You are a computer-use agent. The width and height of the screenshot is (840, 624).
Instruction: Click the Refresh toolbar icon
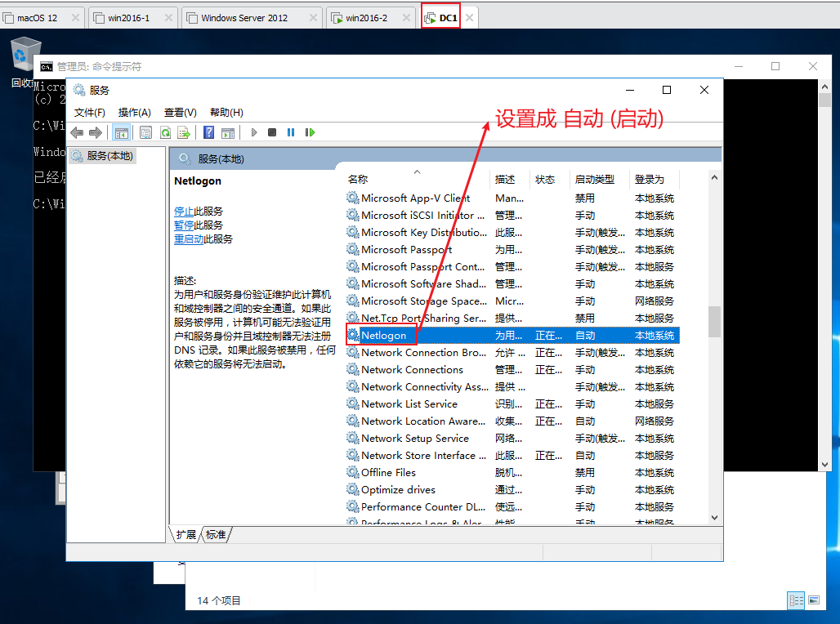point(166,132)
